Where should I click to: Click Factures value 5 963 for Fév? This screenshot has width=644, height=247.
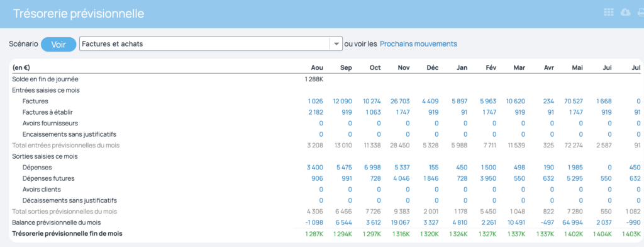point(488,101)
